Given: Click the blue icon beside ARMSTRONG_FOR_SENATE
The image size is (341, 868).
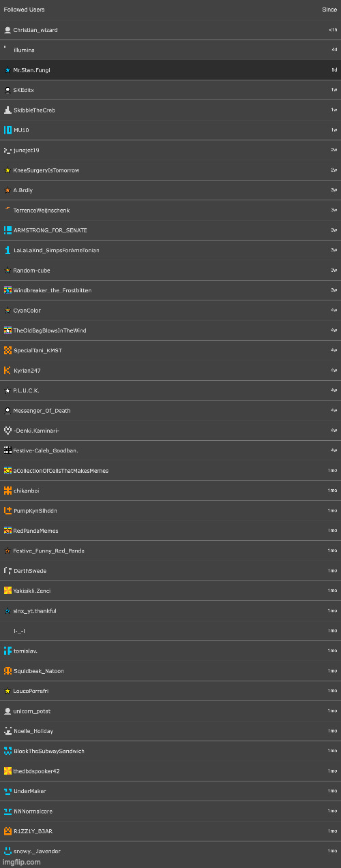Looking at the screenshot, I should pos(8,230).
